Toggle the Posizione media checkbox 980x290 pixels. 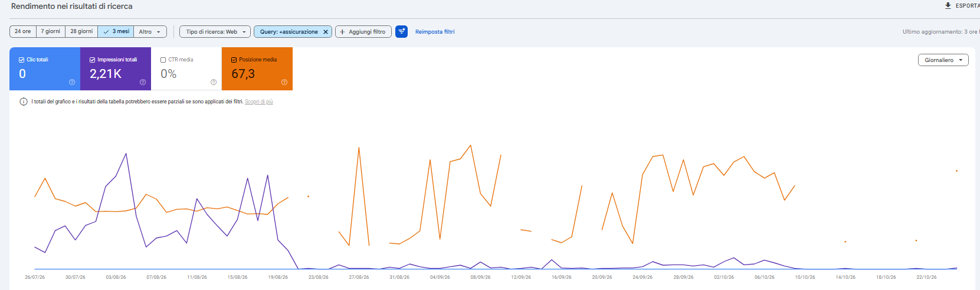234,60
